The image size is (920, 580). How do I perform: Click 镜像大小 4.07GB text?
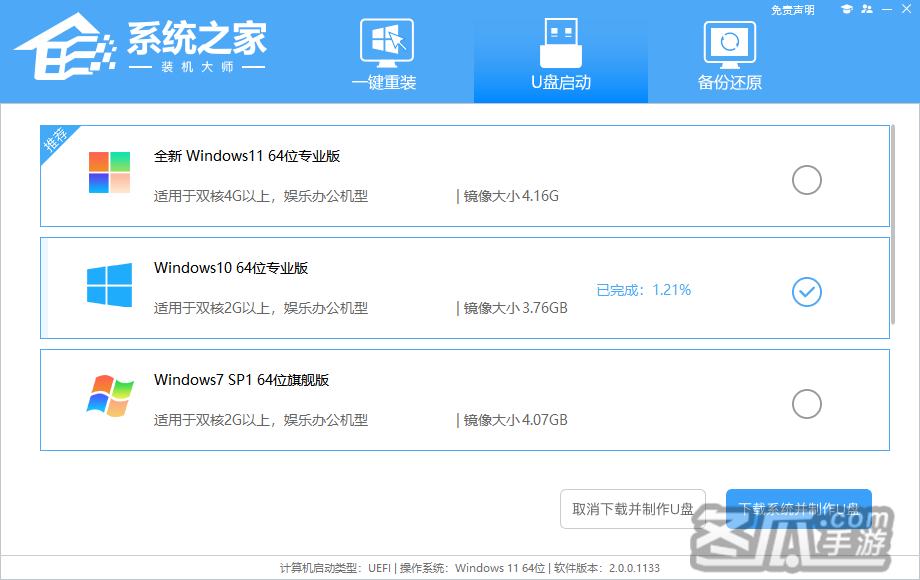[x=515, y=420]
